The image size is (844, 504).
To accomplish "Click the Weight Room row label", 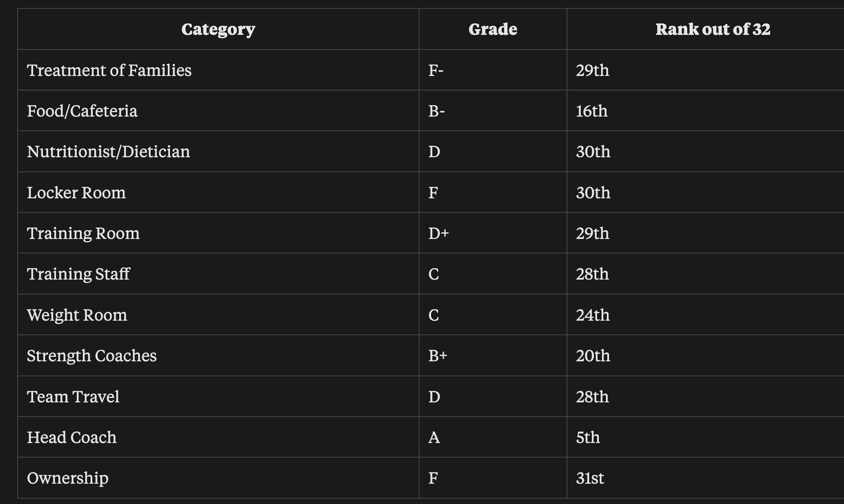I will pos(77,315).
